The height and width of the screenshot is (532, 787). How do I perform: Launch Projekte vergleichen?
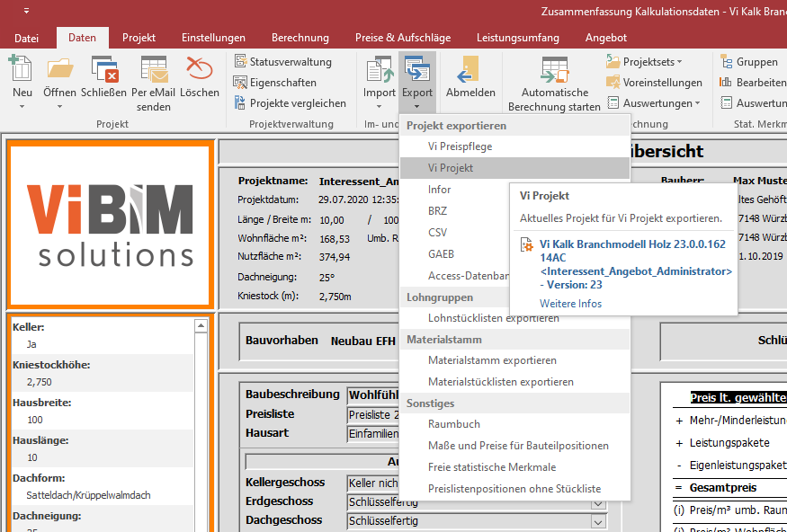(x=291, y=102)
